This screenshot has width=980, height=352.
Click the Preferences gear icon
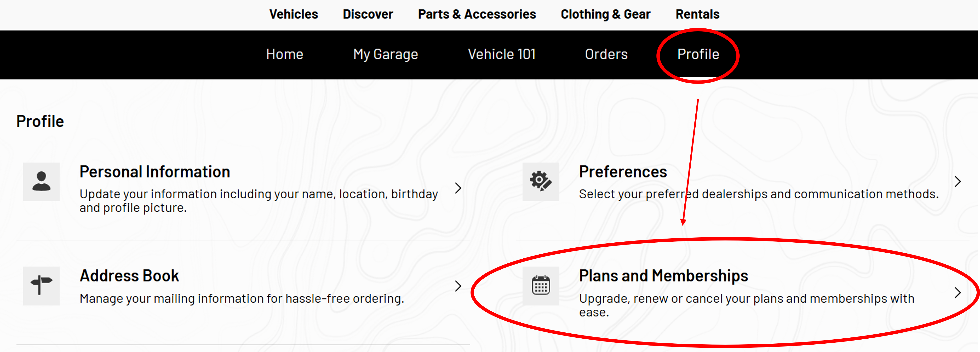click(541, 181)
